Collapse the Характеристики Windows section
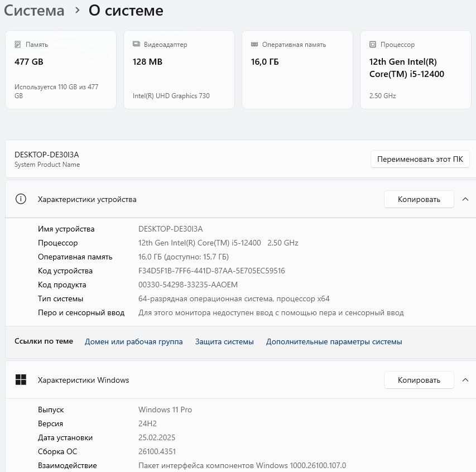476x472 pixels. [465, 380]
